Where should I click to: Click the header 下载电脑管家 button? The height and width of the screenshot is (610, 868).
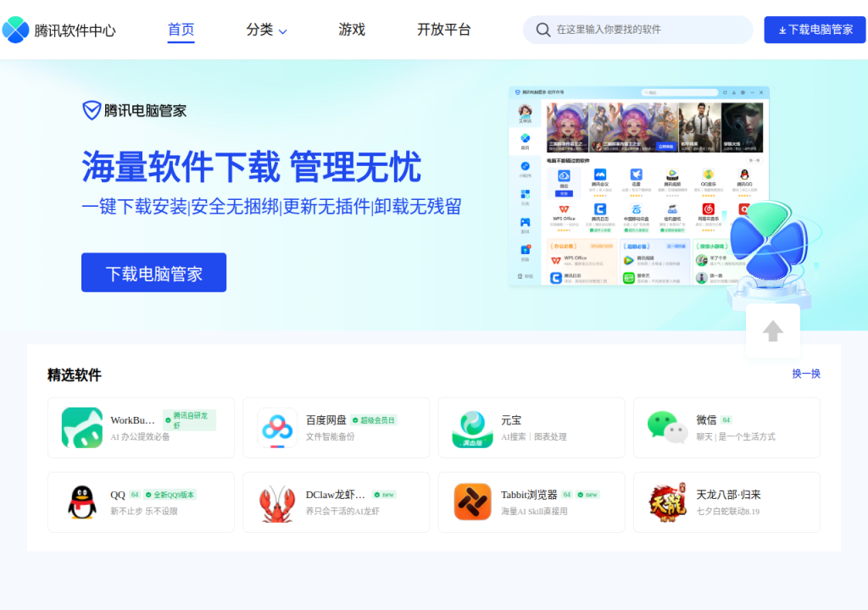click(x=815, y=30)
